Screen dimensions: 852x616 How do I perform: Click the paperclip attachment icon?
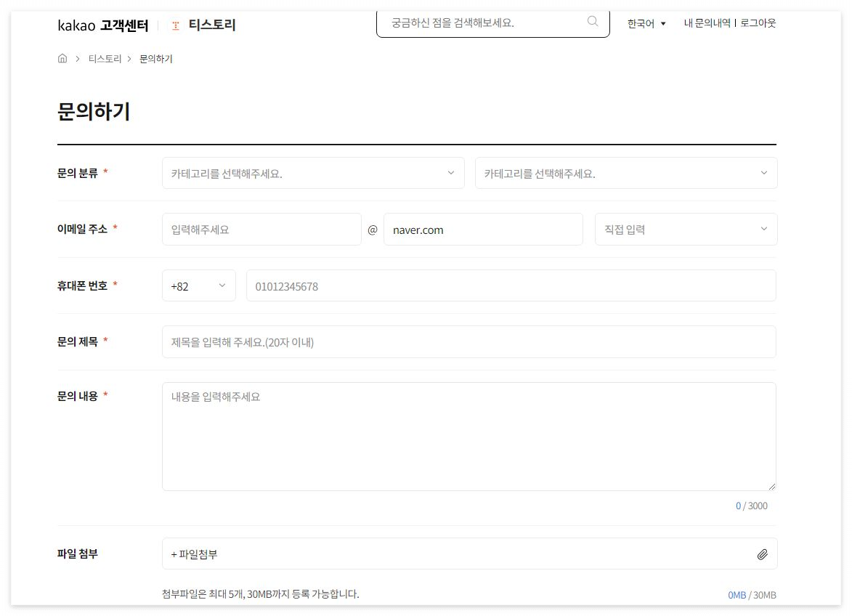(x=763, y=554)
